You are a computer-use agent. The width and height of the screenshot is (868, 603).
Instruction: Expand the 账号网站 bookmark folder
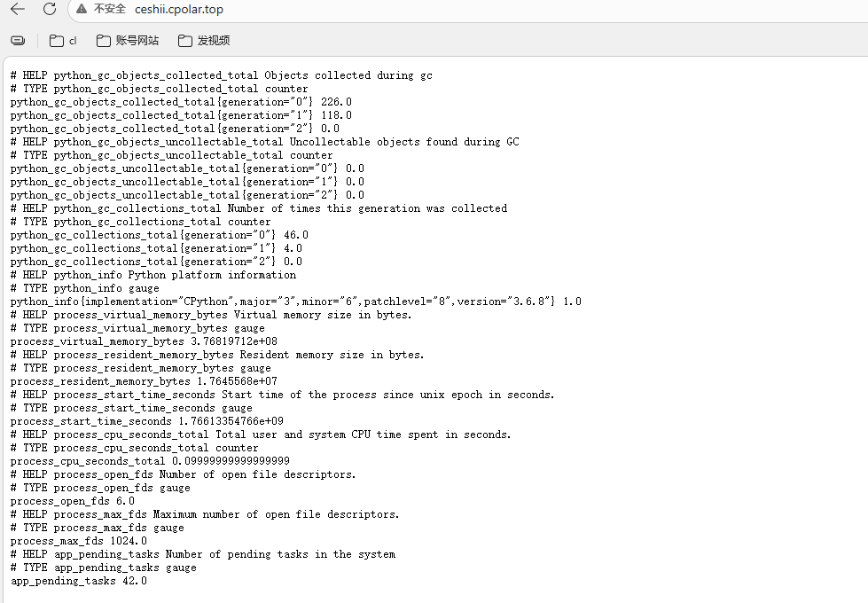click(x=128, y=41)
